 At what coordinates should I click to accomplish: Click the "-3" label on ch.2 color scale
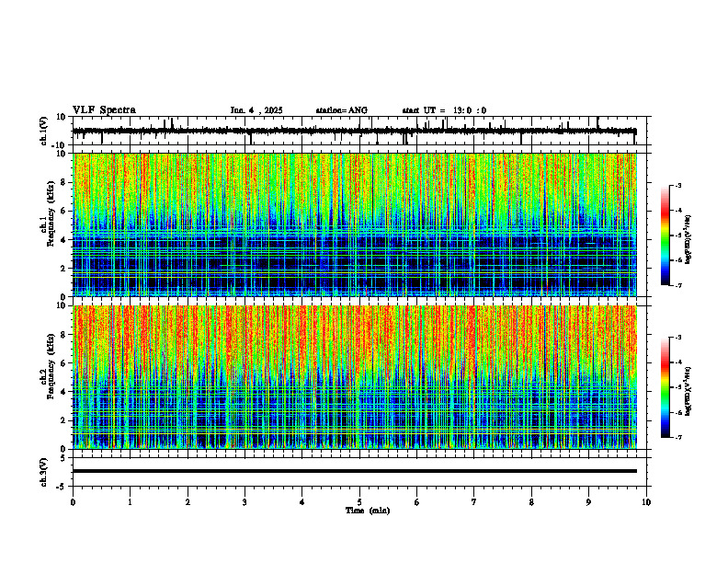[677, 338]
